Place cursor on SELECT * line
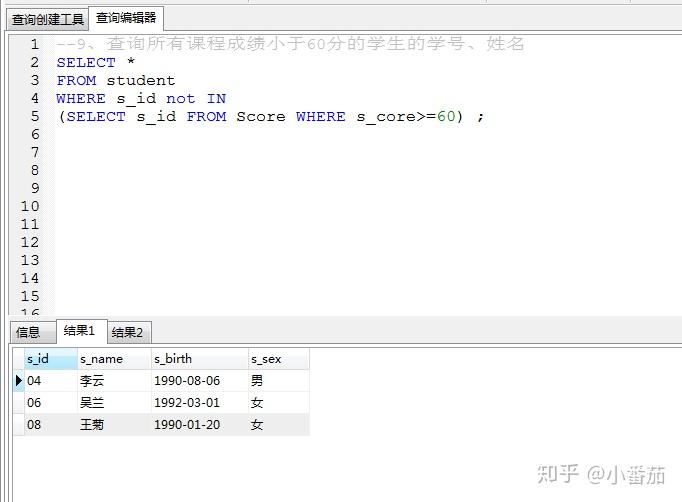The width and height of the screenshot is (682, 502). click(x=96, y=62)
